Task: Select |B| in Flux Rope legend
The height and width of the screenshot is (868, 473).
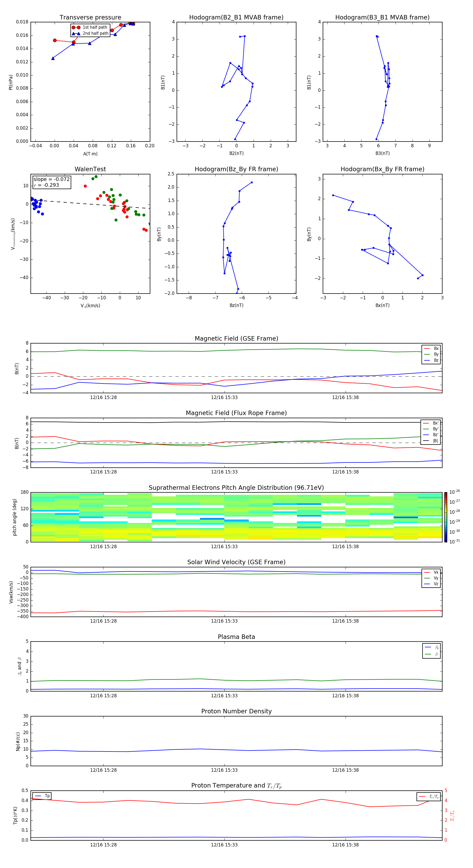Action: (431, 441)
